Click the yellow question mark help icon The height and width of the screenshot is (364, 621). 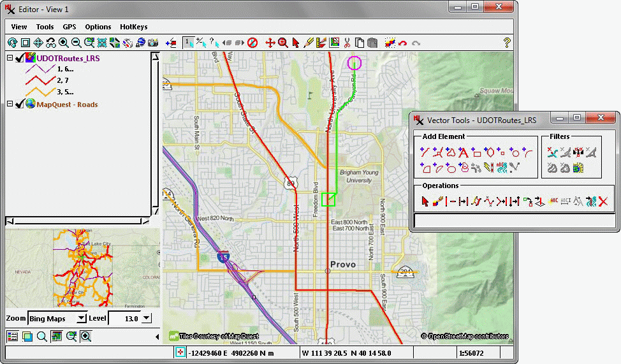click(506, 42)
